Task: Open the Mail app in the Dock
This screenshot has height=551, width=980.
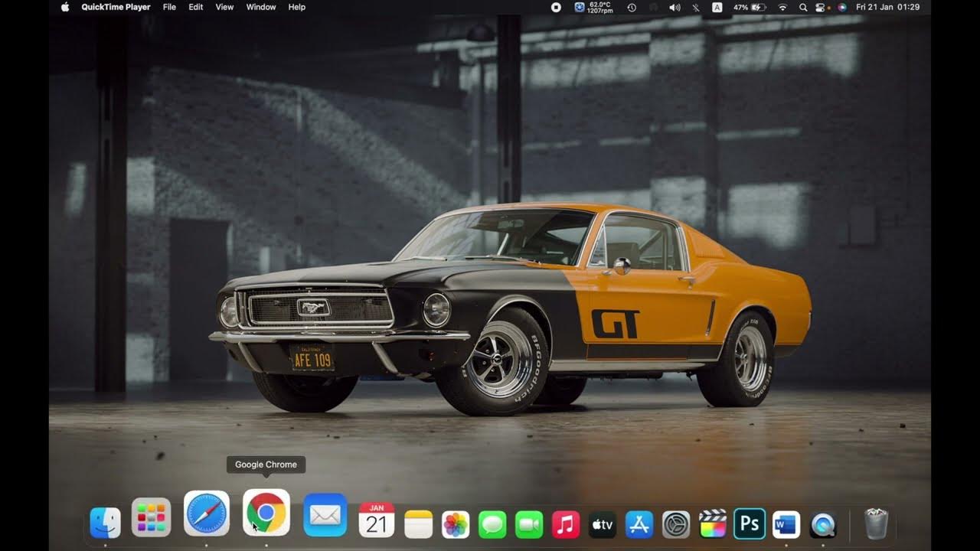Action: tap(325, 515)
